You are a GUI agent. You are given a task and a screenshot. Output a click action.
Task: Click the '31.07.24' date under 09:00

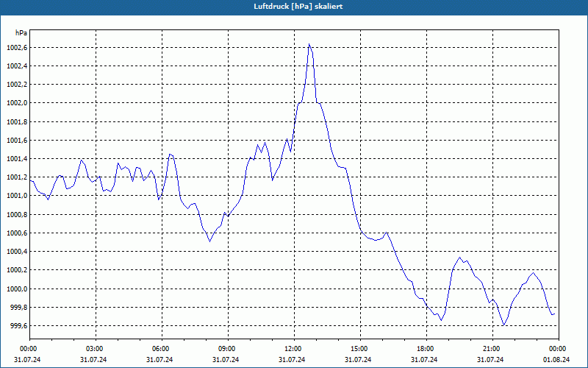[x=226, y=360]
